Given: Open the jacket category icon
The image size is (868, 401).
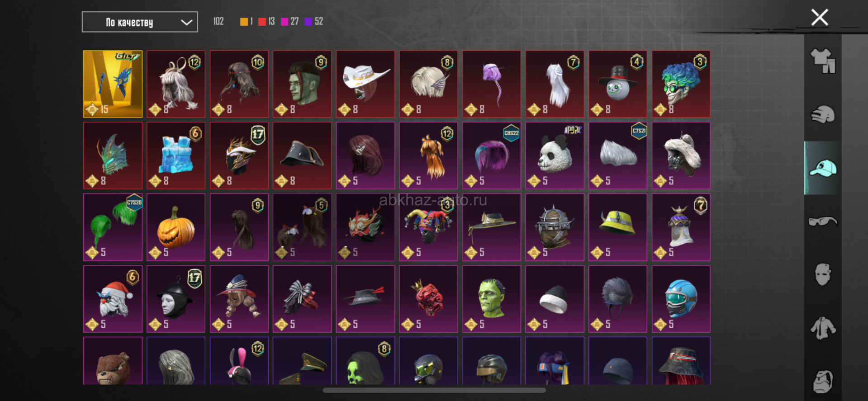Looking at the screenshot, I should [x=822, y=328].
